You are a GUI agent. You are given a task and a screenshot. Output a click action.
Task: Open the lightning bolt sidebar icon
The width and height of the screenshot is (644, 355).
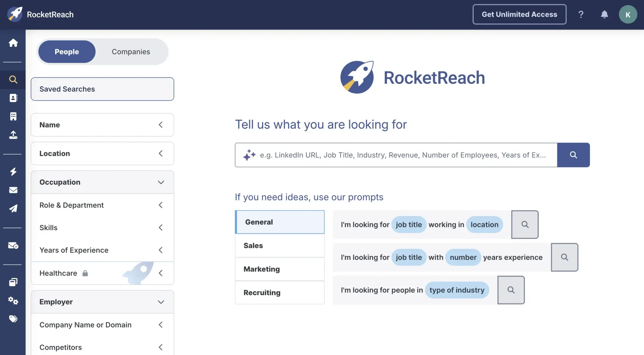tap(13, 171)
